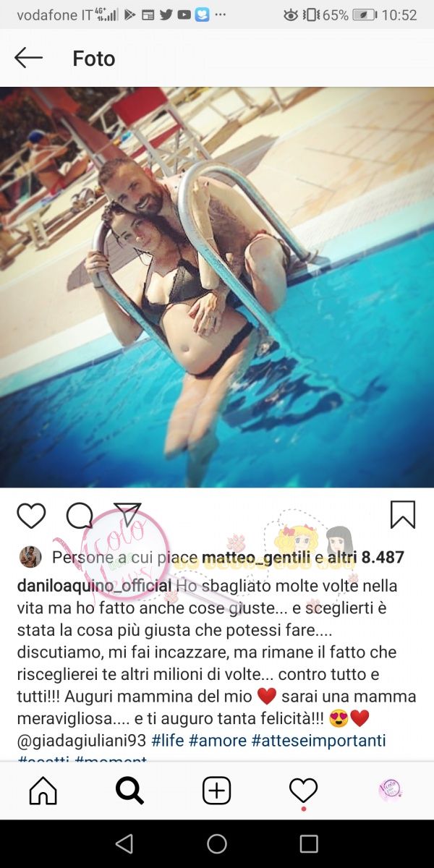Tap the back arrow next to Foto

coord(28,58)
